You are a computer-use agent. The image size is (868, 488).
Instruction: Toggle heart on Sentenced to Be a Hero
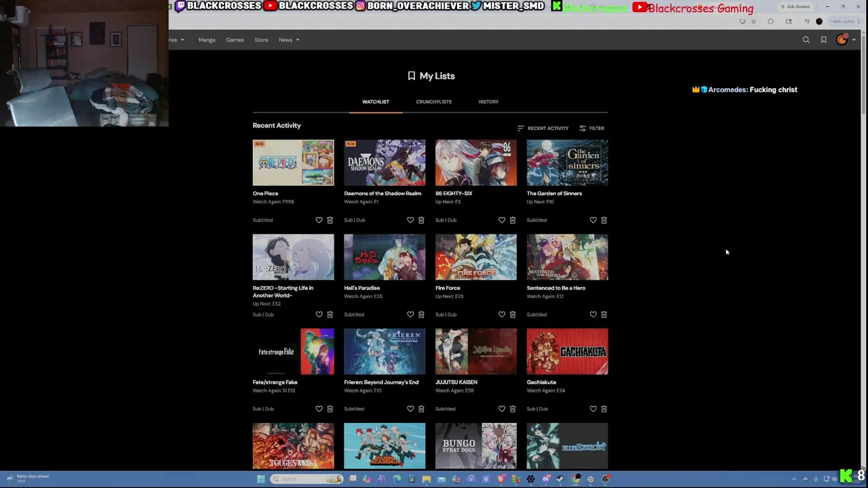[x=593, y=314]
